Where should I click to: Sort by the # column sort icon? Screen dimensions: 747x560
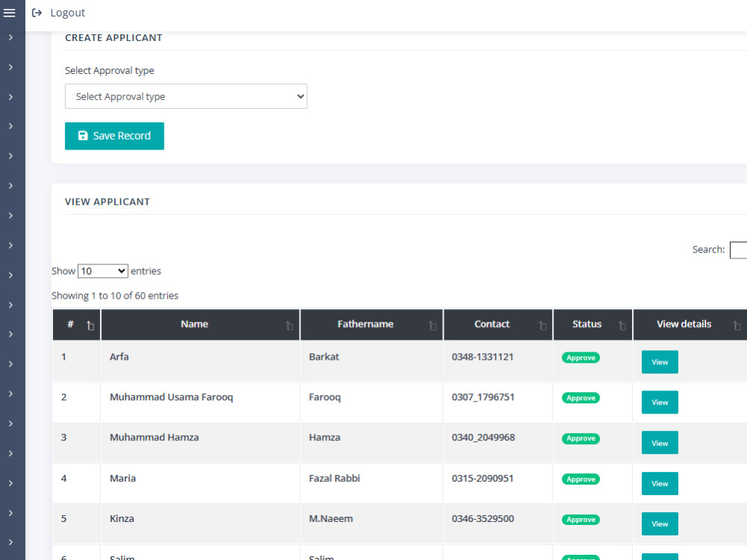tap(90, 326)
